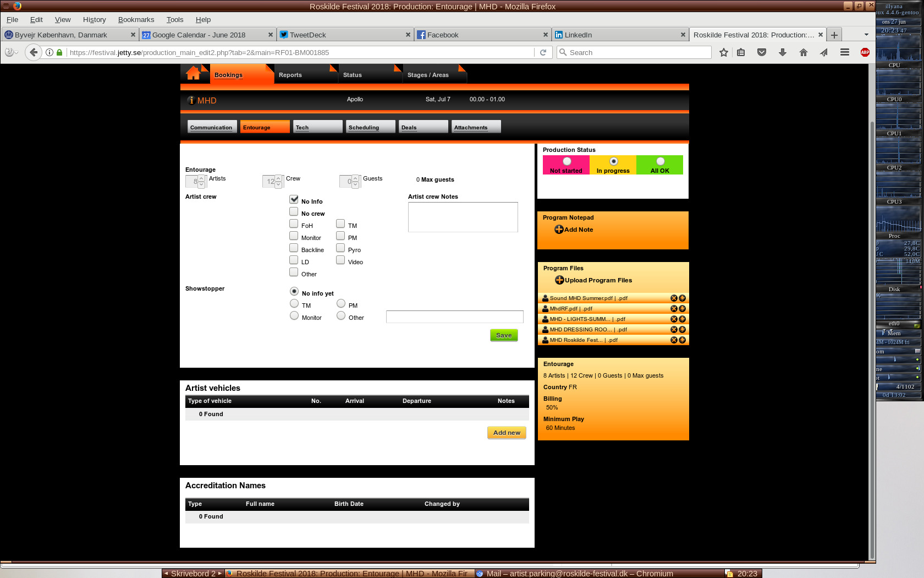This screenshot has width=924, height=578.
Task: Reload the page with the refresh icon
Action: (543, 52)
